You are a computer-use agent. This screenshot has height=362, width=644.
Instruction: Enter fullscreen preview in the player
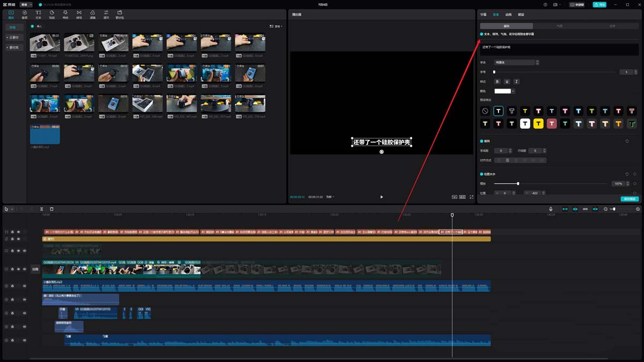[472, 197]
